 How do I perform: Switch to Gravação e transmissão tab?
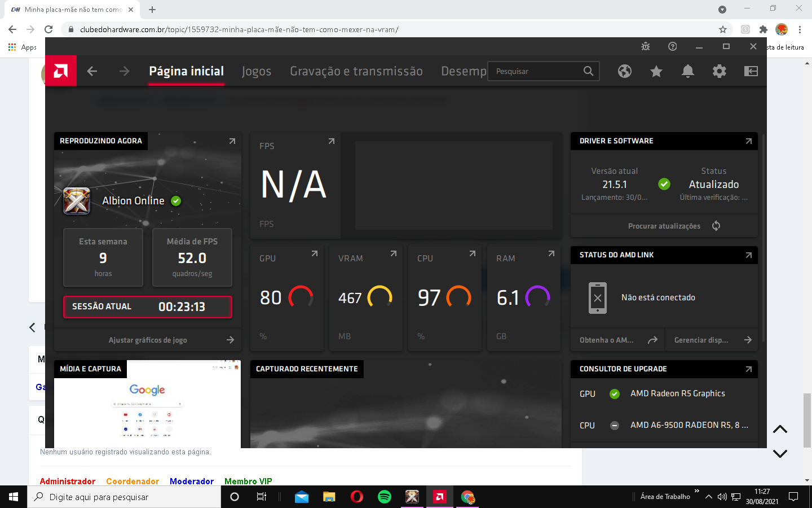click(356, 71)
